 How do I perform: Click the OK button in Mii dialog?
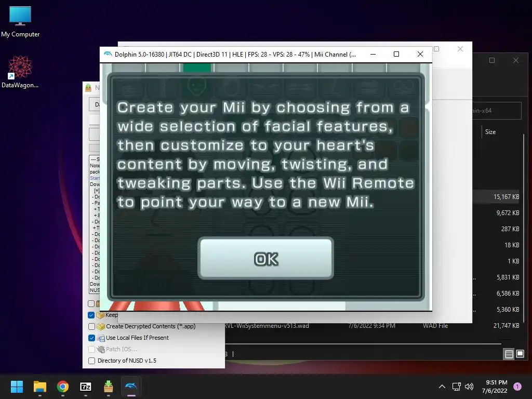click(265, 258)
